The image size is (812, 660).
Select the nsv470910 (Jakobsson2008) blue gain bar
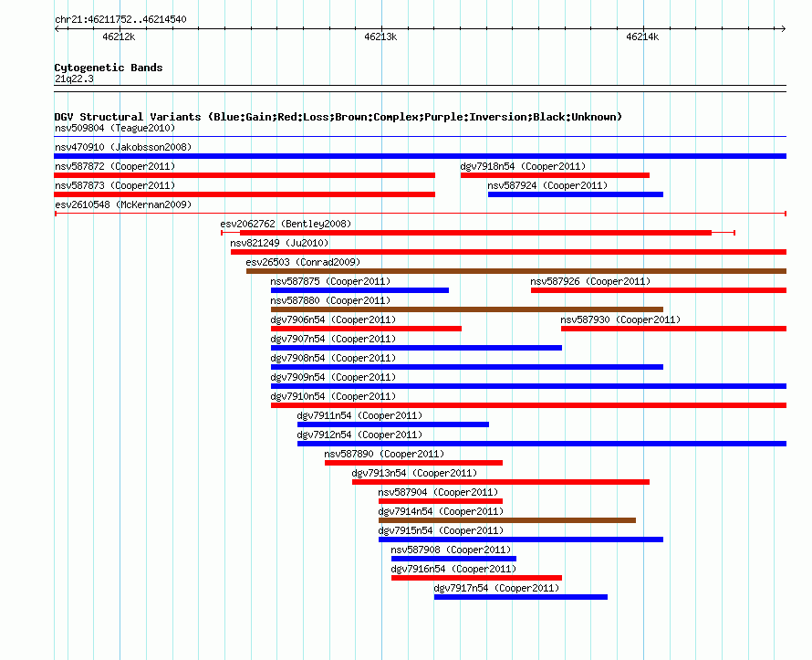[420, 156]
